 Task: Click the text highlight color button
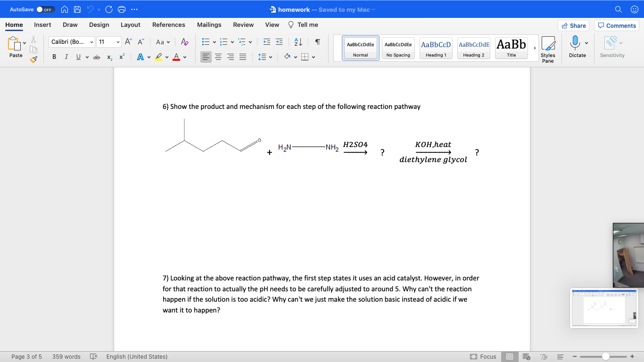159,57
